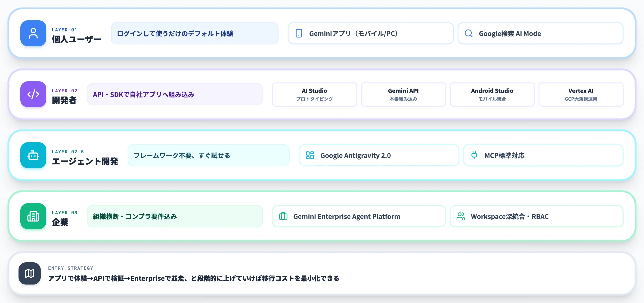
Task: Click the ENTRY STRATEGY label
Action: [x=71, y=268]
